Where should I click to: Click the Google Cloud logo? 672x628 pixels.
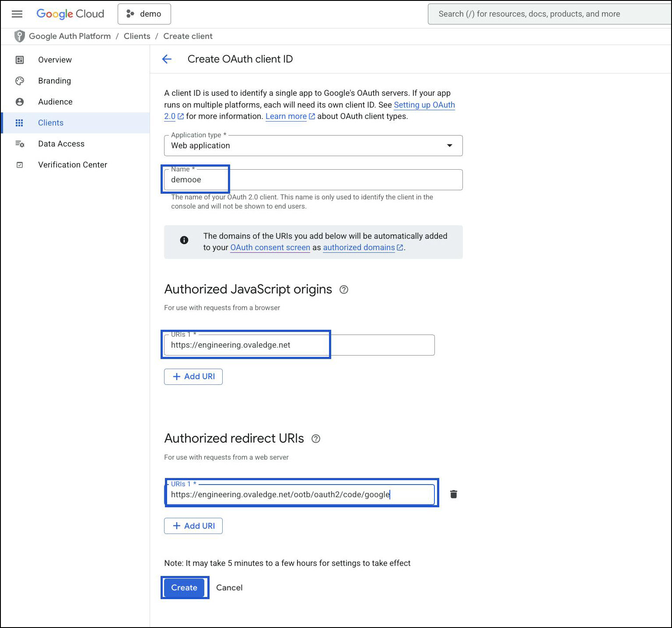[70, 14]
